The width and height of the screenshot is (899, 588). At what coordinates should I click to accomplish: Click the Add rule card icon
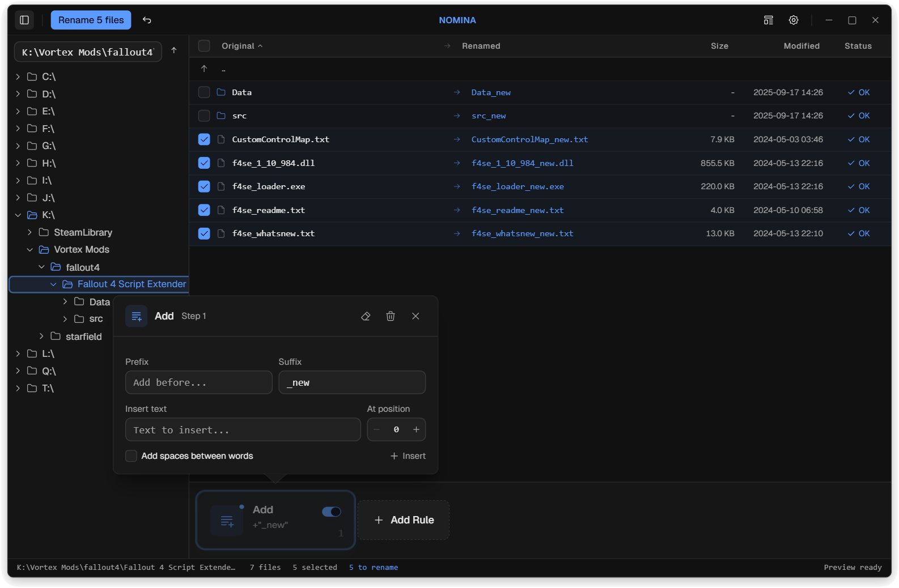click(227, 521)
